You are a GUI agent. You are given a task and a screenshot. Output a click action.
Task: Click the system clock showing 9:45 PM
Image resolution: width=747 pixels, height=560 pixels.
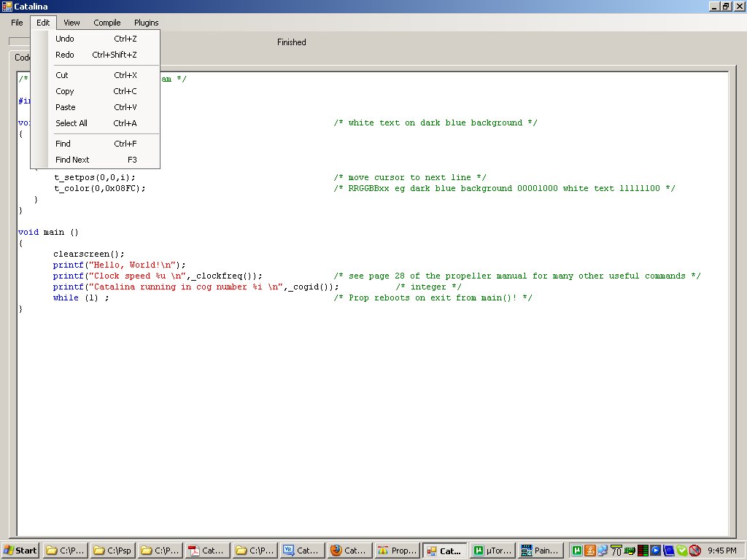pos(721,551)
